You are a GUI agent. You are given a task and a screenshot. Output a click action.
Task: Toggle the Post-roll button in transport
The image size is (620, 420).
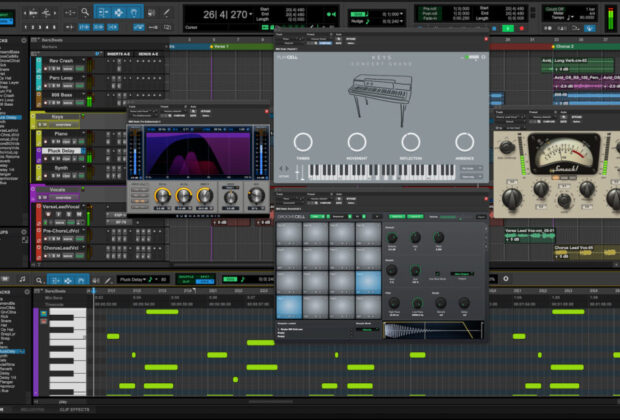pos(430,13)
